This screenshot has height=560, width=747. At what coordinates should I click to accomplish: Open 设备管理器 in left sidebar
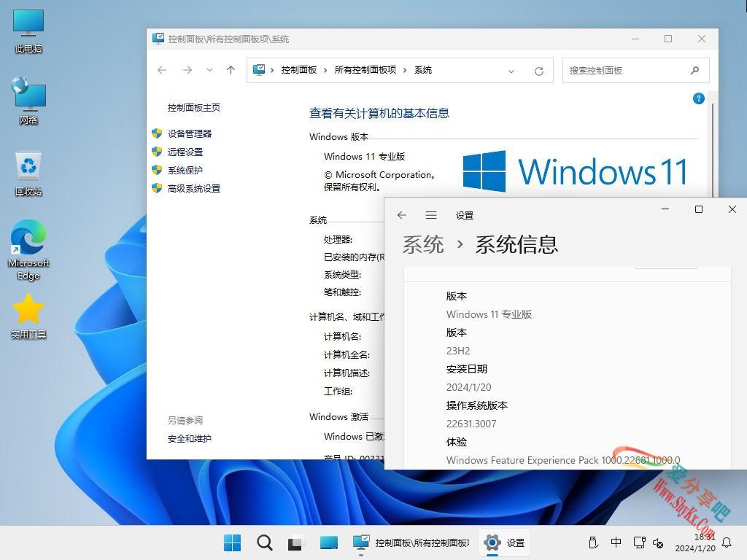pyautogui.click(x=190, y=134)
